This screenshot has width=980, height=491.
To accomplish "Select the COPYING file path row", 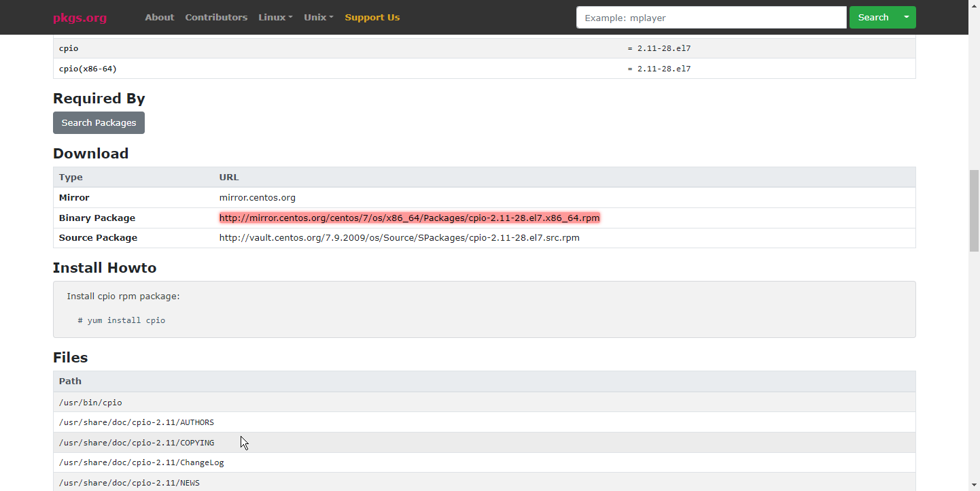I will (136, 443).
